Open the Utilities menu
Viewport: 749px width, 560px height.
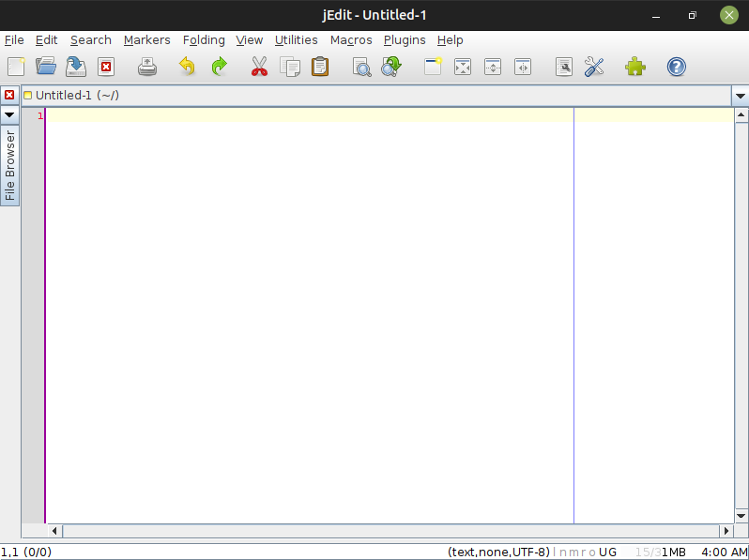tap(297, 40)
